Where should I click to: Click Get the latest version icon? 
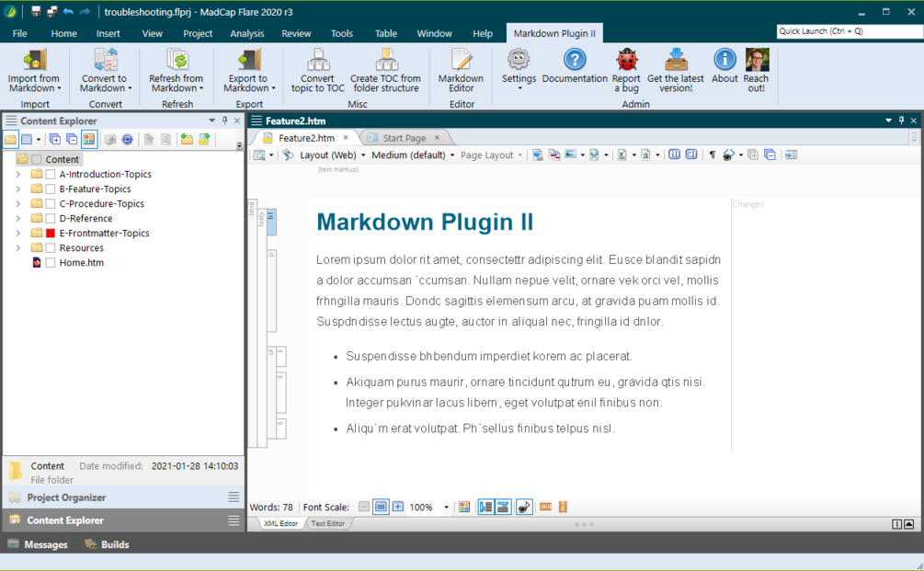[676, 60]
